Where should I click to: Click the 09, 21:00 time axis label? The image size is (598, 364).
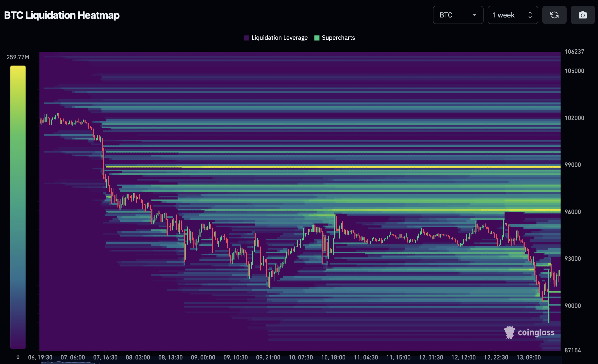pos(268,357)
